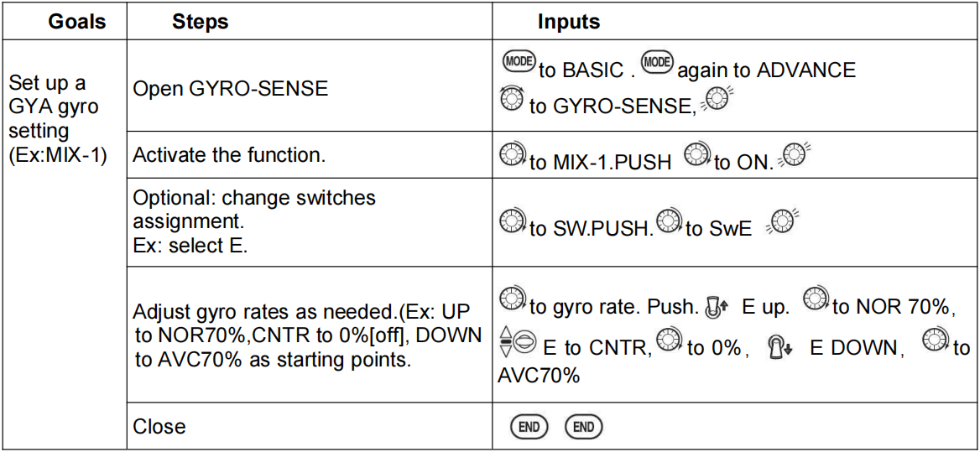Image resolution: width=980 pixels, height=452 pixels.
Task: Click the switch-up icon before "E up."
Action: pos(717,307)
